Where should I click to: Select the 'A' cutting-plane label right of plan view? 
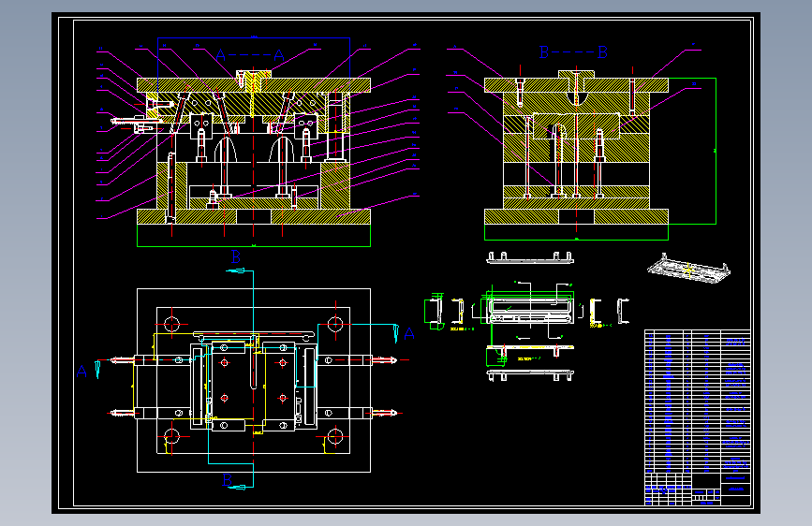coord(409,333)
